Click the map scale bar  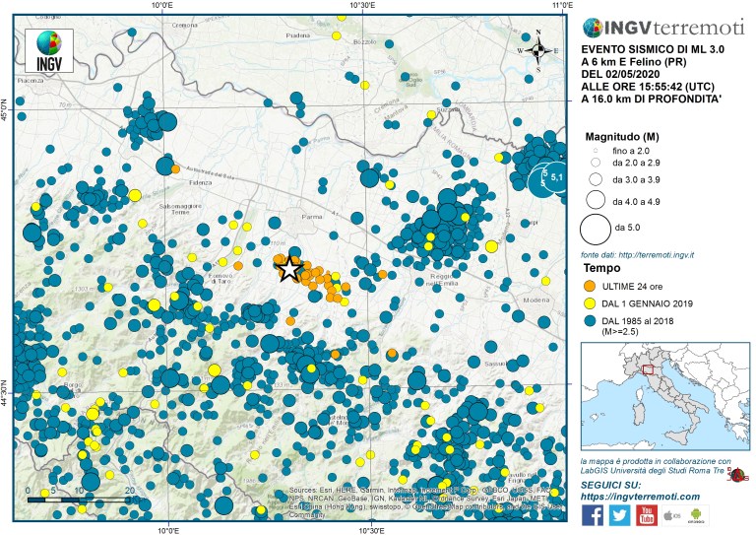pos(79,501)
